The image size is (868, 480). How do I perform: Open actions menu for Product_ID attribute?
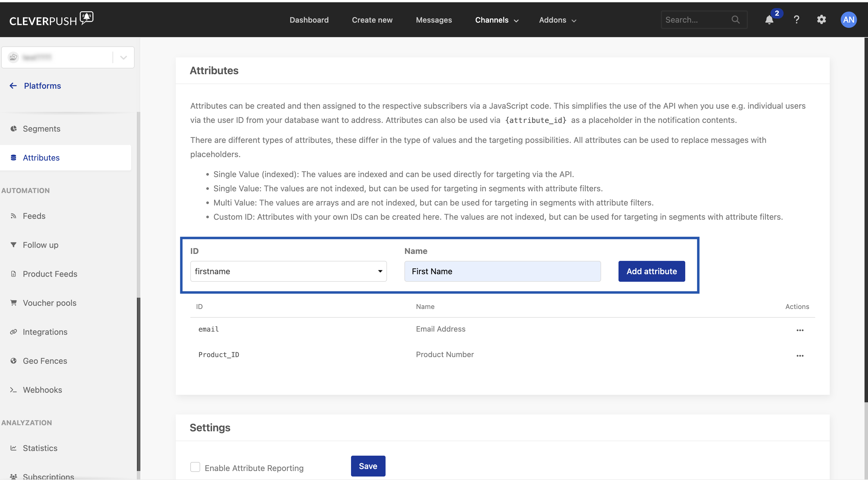click(800, 355)
